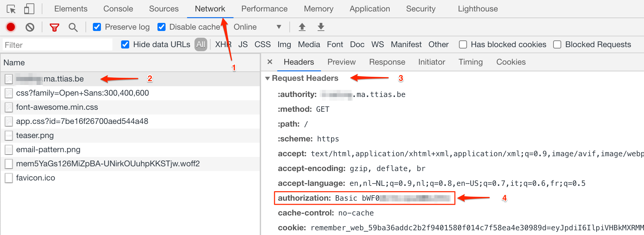Select the app.css?id=7be16f26700aed544a48 request

[x=130, y=121]
